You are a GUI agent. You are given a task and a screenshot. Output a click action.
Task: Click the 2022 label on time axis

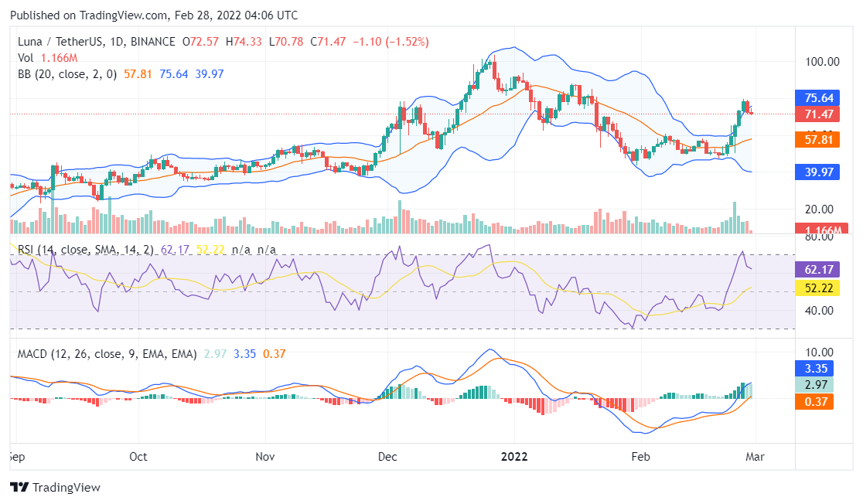(513, 457)
